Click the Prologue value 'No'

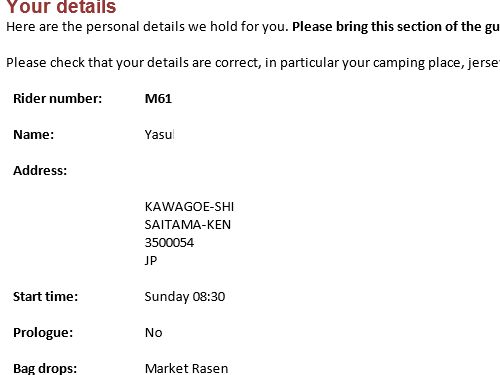(x=153, y=333)
